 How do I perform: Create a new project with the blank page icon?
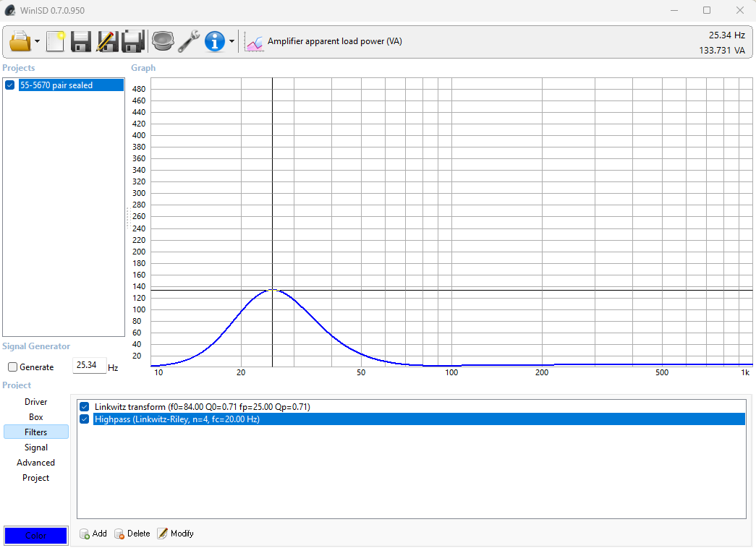[56, 41]
